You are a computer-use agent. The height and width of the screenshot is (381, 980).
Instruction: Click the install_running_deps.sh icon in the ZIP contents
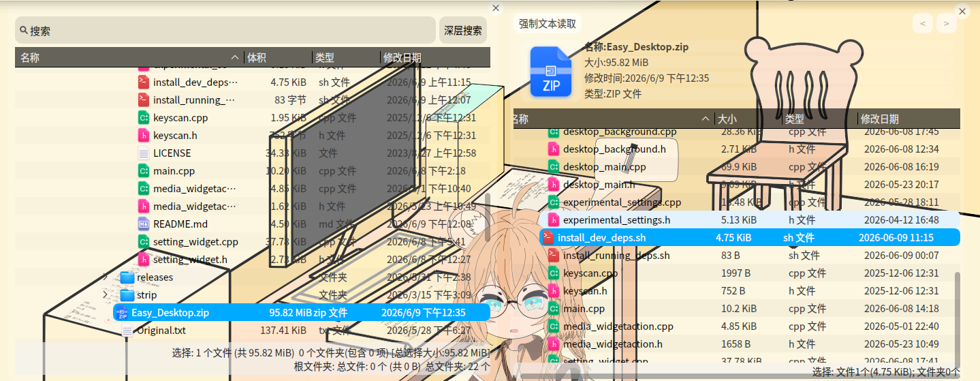(x=554, y=256)
